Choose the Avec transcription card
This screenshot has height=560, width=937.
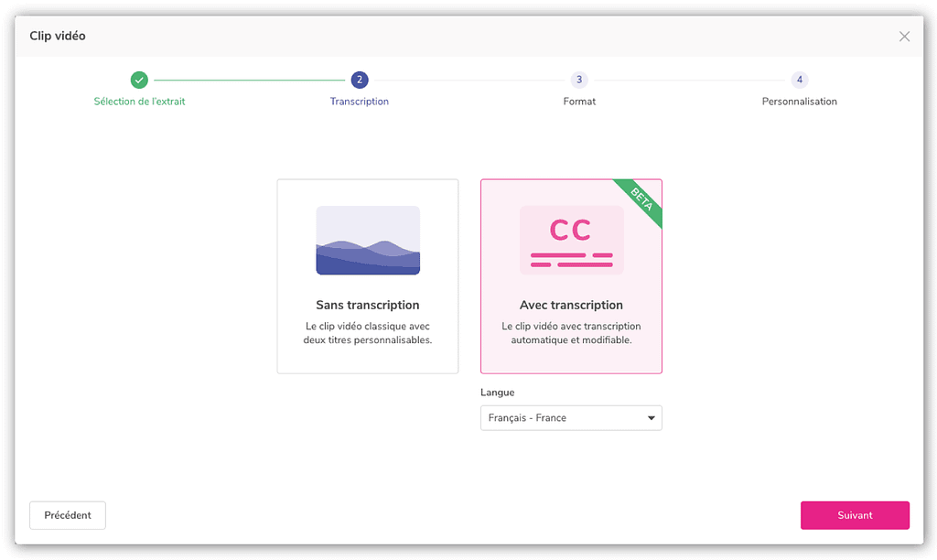click(571, 276)
